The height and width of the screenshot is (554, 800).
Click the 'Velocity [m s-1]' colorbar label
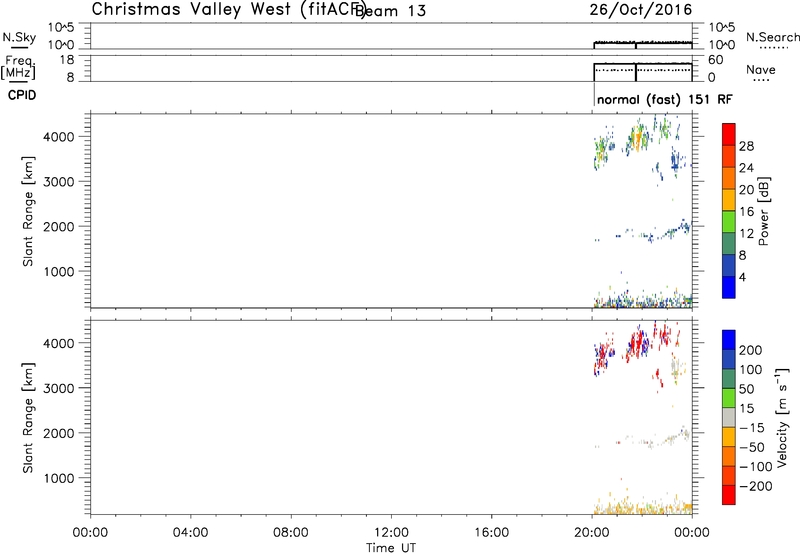pos(782,417)
